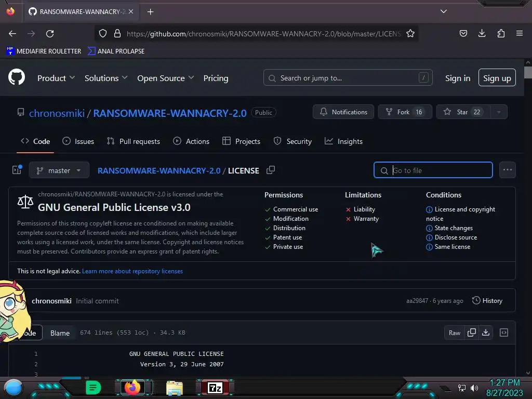Click the page vertical scrollbar thumb
The height and width of the screenshot is (399, 532).
[528, 72]
